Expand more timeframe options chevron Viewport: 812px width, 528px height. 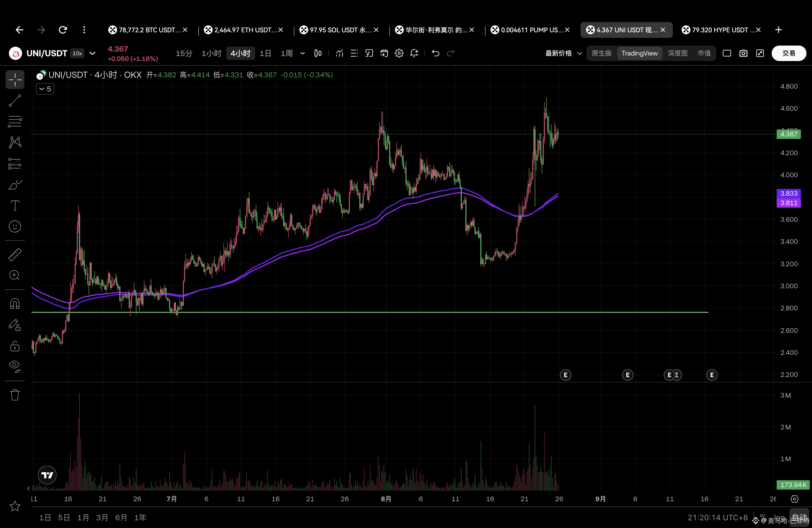coord(302,53)
